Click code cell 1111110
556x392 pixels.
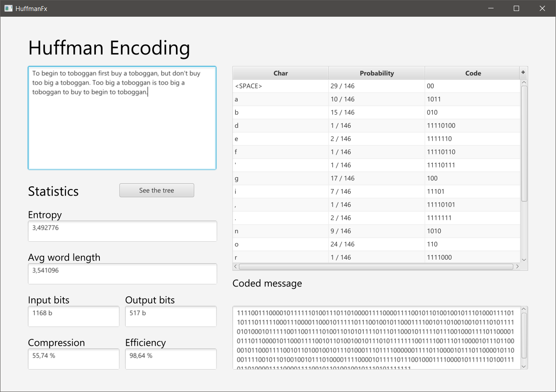pyautogui.click(x=473, y=139)
